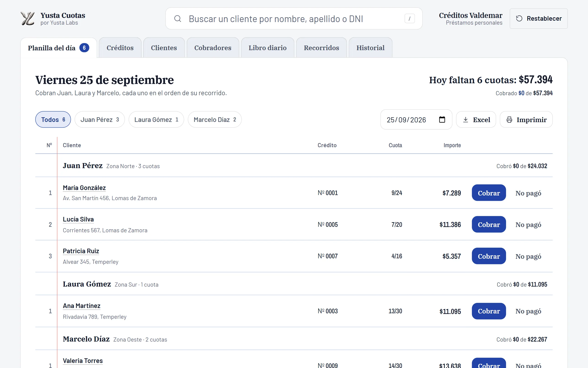588x368 pixels.
Task: Focus the client search field
Action: 294,18
